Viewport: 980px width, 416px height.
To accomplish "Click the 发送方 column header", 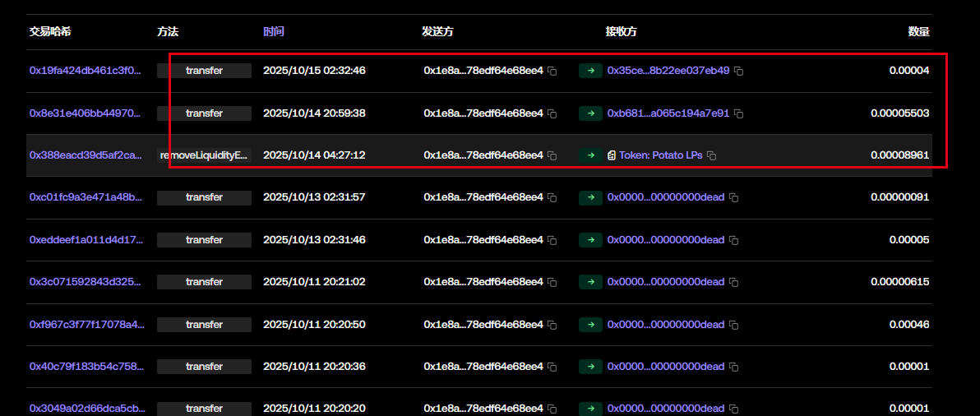I will tap(438, 31).
